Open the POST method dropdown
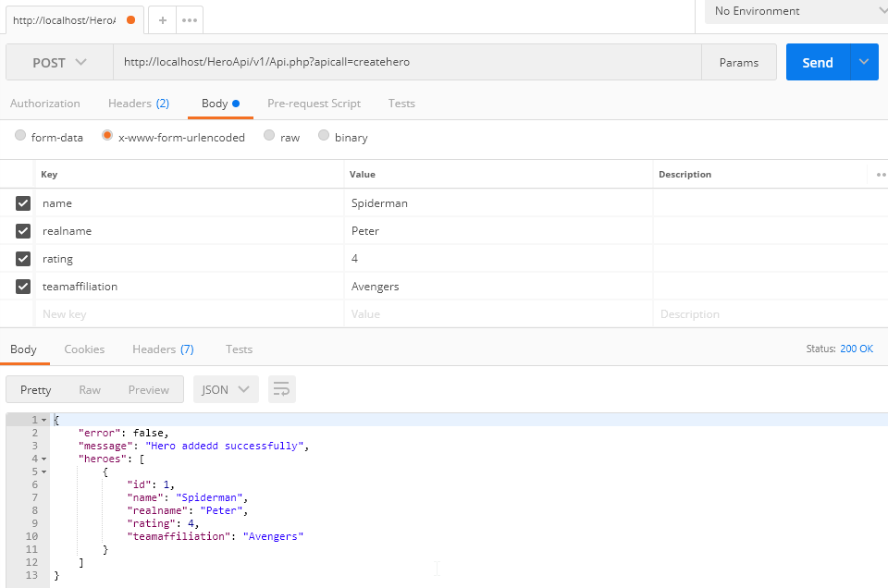888x588 pixels. (59, 63)
